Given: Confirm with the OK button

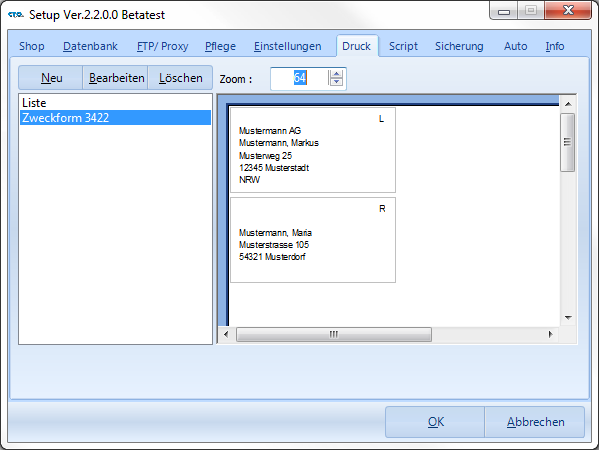Looking at the screenshot, I should click(435, 422).
